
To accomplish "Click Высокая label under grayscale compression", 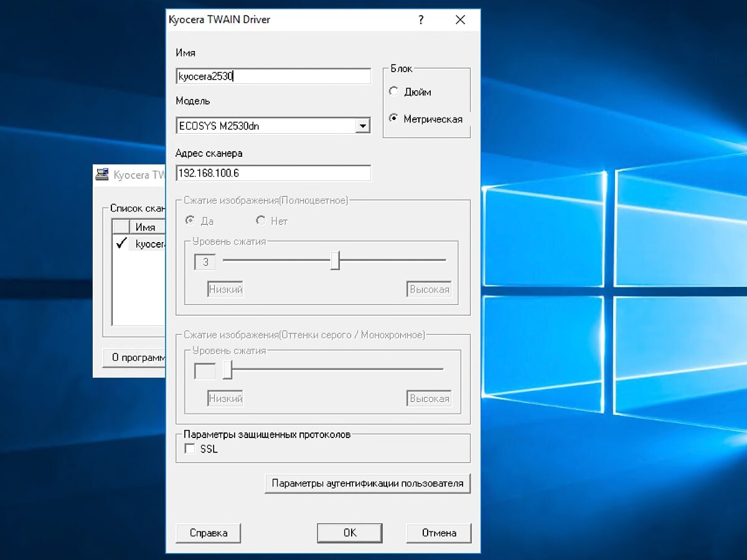I will point(430,399).
